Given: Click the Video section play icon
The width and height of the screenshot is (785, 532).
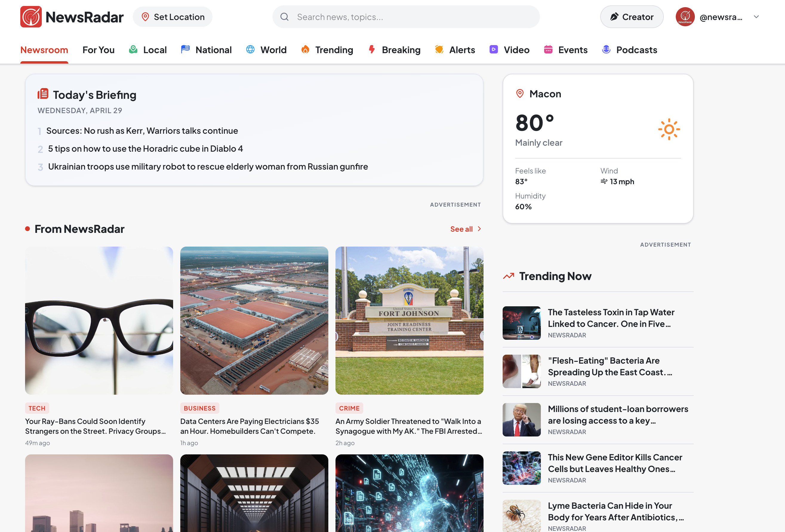Looking at the screenshot, I should [x=493, y=49].
